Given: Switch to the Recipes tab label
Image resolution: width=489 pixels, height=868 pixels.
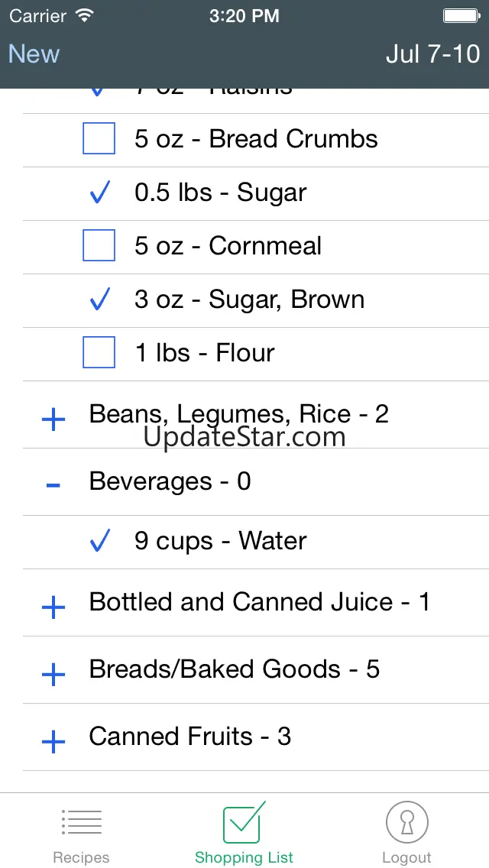Looking at the screenshot, I should tap(81, 857).
